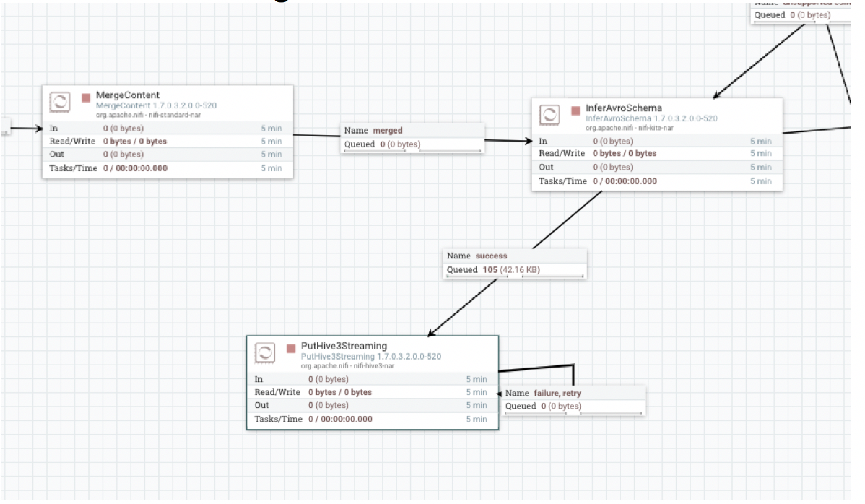Click the corner triangle on the failure, retry label
The width and height of the screenshot is (865, 504).
click(640, 413)
